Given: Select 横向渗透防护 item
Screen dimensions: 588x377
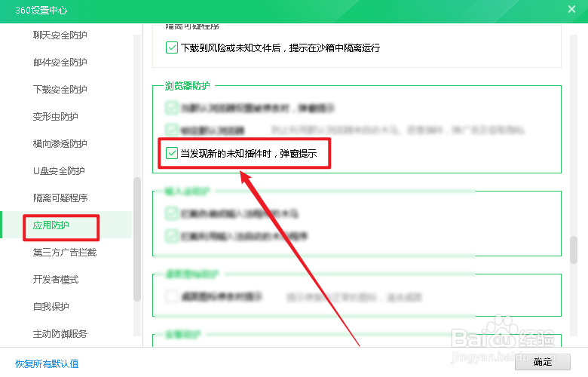Looking at the screenshot, I should click(x=60, y=144).
